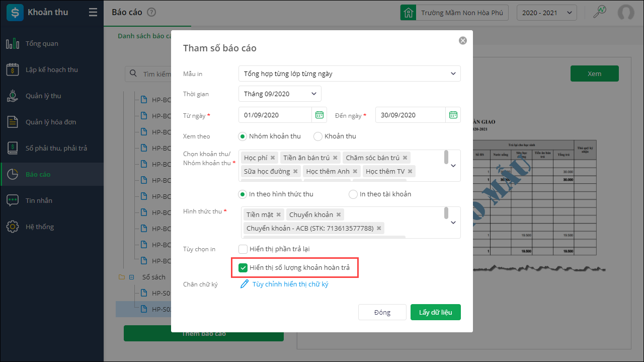Click the Chọn khoản thu list scrollbar

[x=446, y=157]
